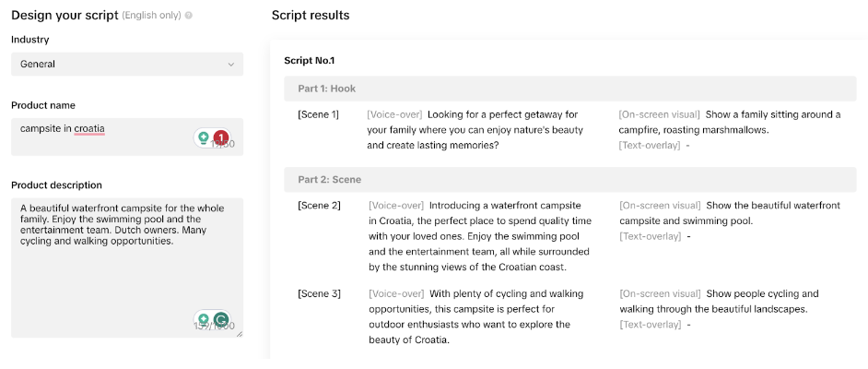Click the Scene 2 voice-over paragraph

pos(480,236)
